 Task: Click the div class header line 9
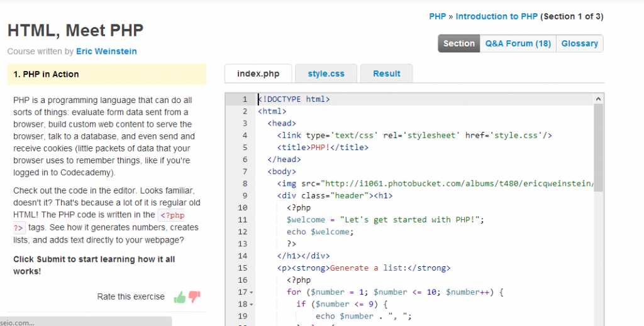[x=335, y=195]
